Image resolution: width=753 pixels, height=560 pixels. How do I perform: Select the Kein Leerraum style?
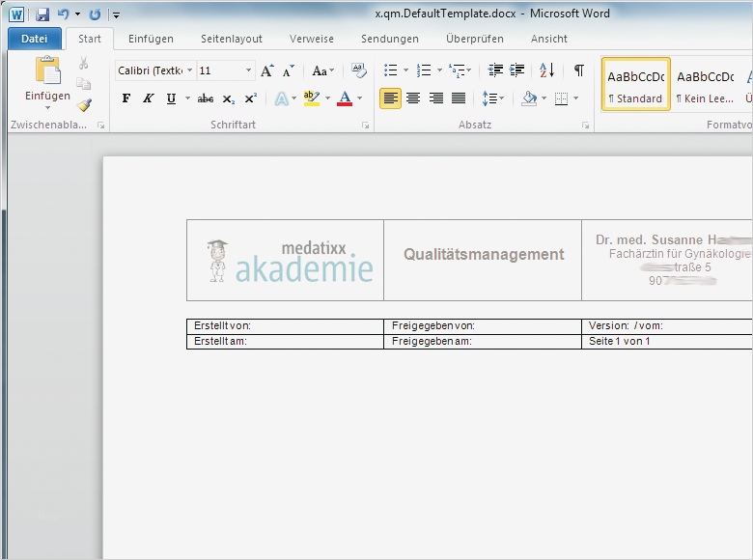click(705, 85)
